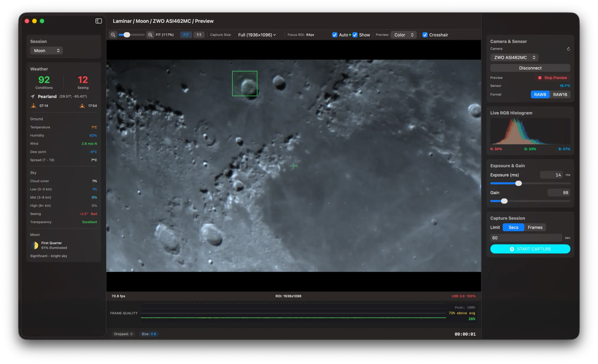Click the zoom-in magnifier icon
The height and width of the screenshot is (364, 598).
(150, 35)
